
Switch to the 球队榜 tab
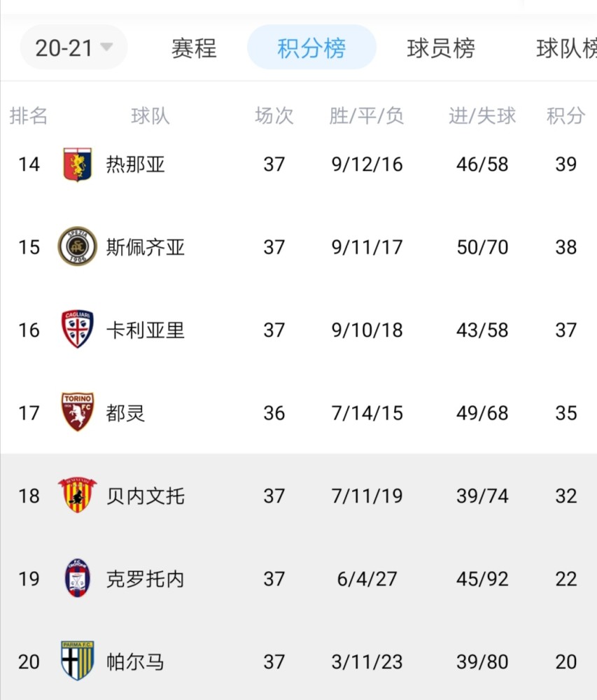[567, 48]
